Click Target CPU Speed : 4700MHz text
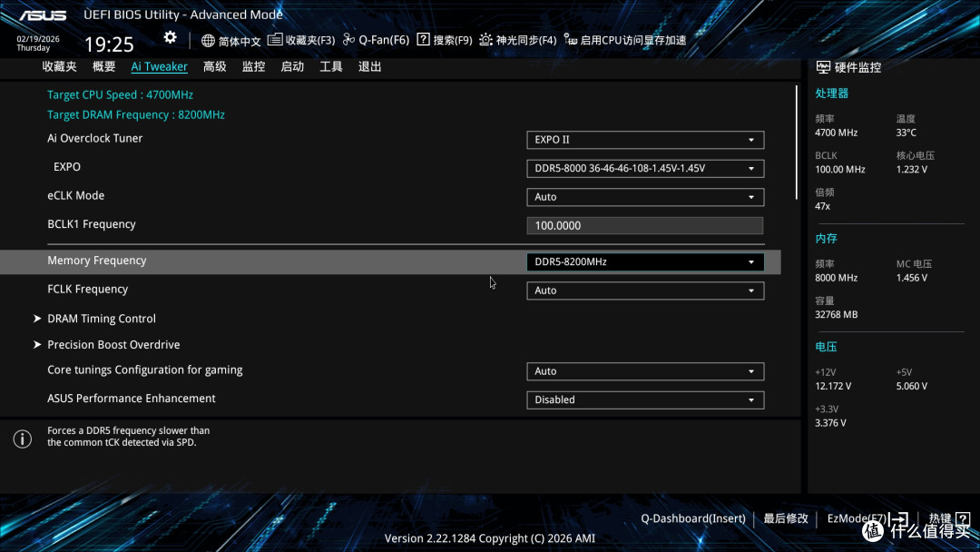980x552 pixels. 120,94
